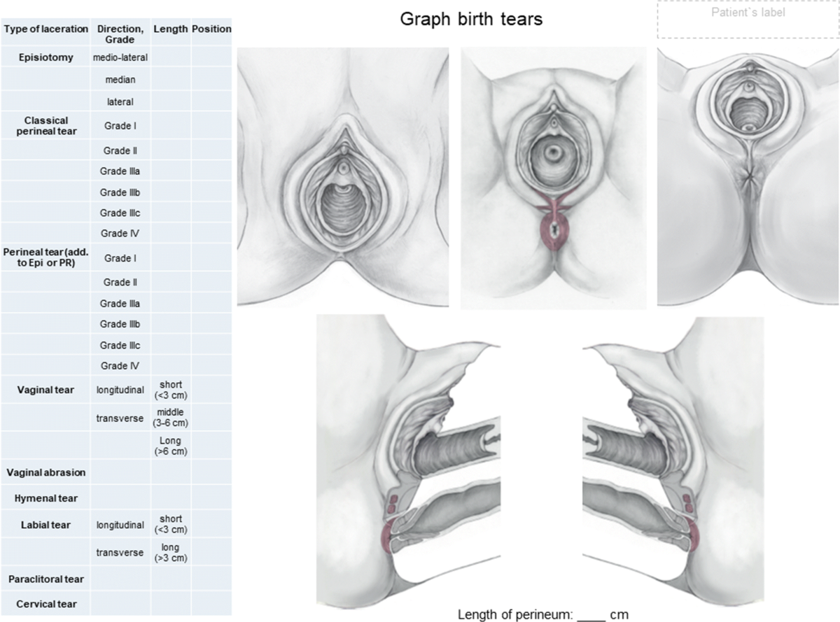Image resolution: width=840 pixels, height=622 pixels.
Task: Select 'longitudinal' in the Labial tear row
Action: (120, 525)
